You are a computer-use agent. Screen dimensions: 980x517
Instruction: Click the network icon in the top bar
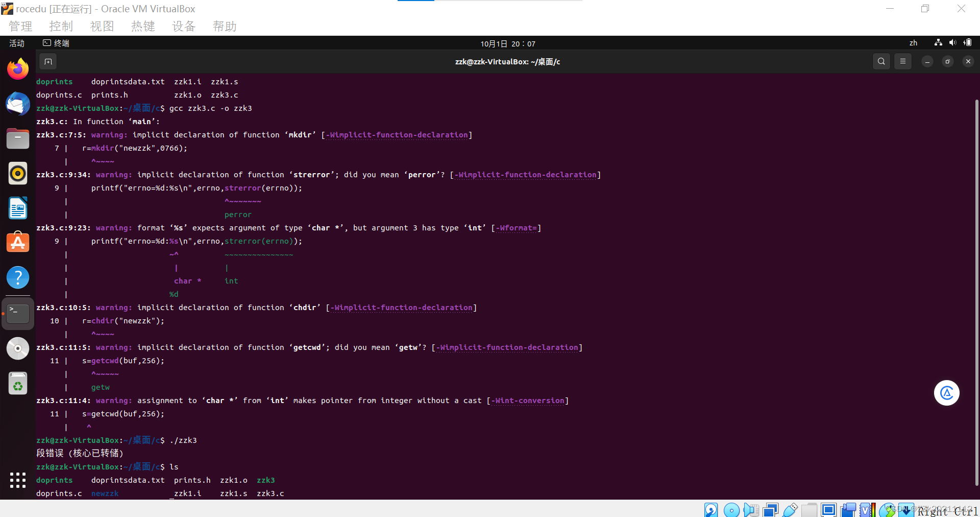tap(938, 43)
